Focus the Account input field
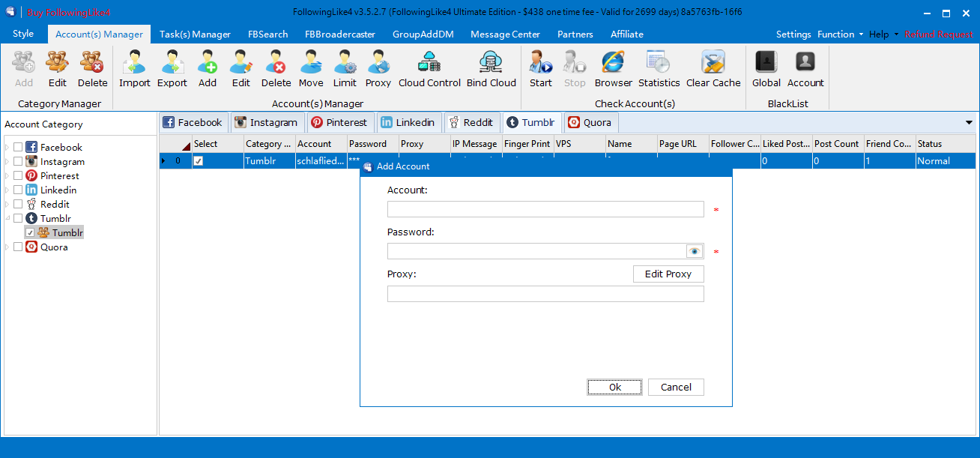The height and width of the screenshot is (458, 980). click(545, 209)
